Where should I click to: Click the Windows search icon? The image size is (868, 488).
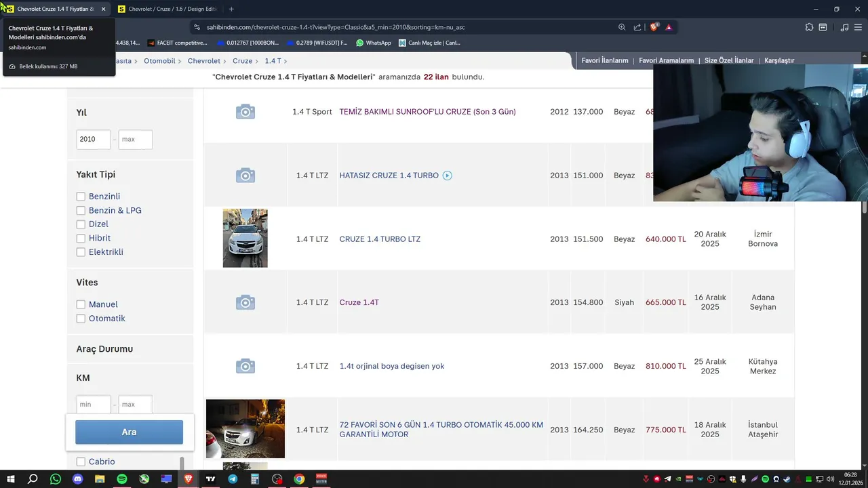point(33,479)
